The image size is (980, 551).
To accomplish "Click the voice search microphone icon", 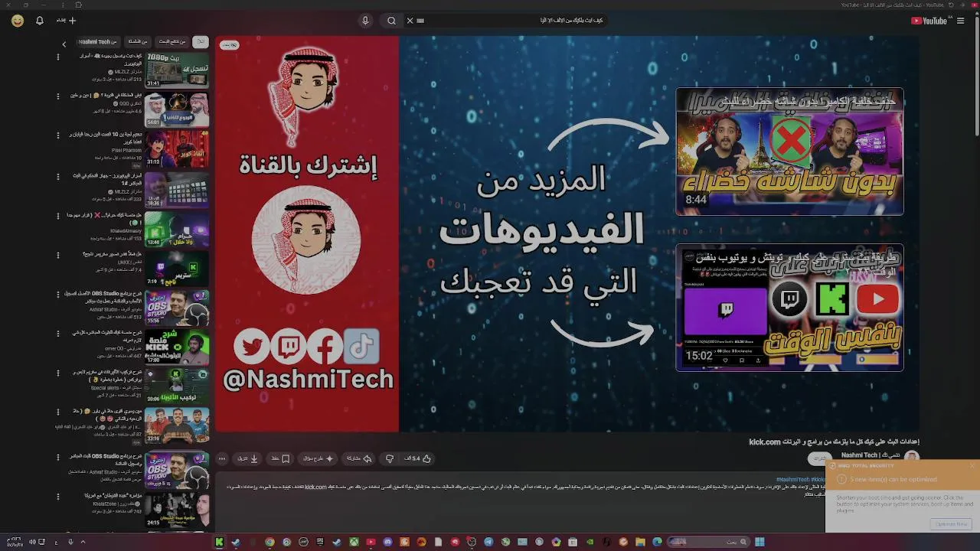I will [x=365, y=21].
